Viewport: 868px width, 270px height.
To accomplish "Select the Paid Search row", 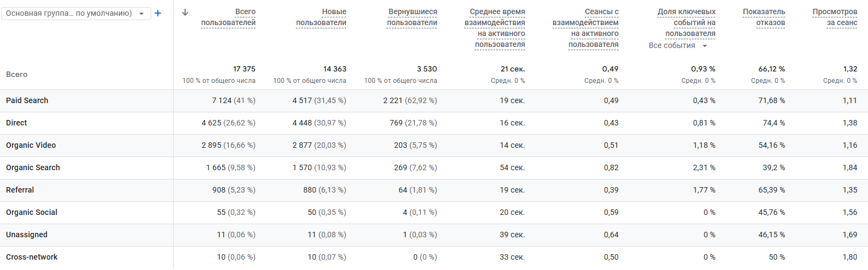I will pos(27,100).
